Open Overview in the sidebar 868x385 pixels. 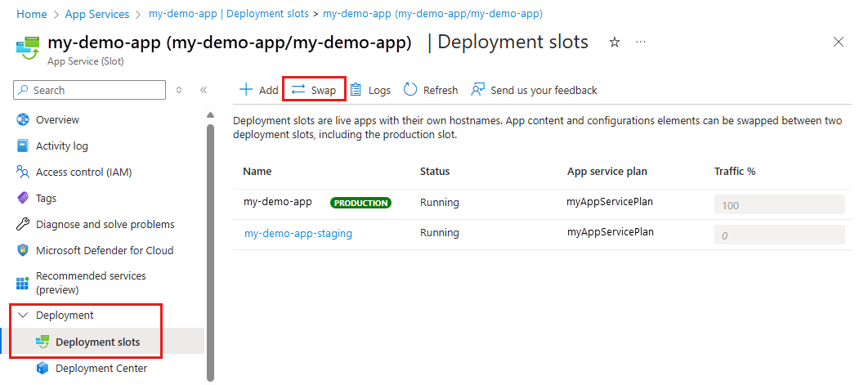pyautogui.click(x=57, y=119)
